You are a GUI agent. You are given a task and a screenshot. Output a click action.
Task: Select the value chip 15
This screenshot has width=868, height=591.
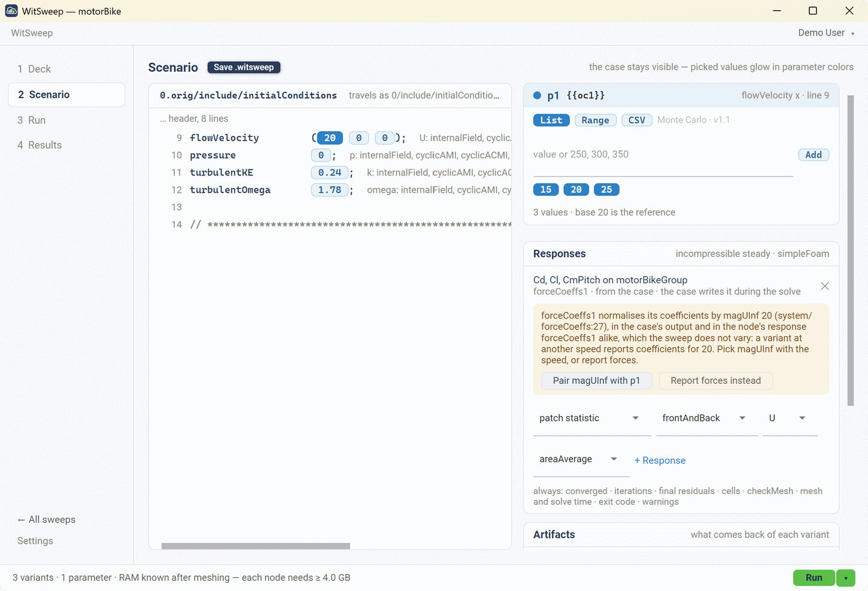[x=546, y=190]
